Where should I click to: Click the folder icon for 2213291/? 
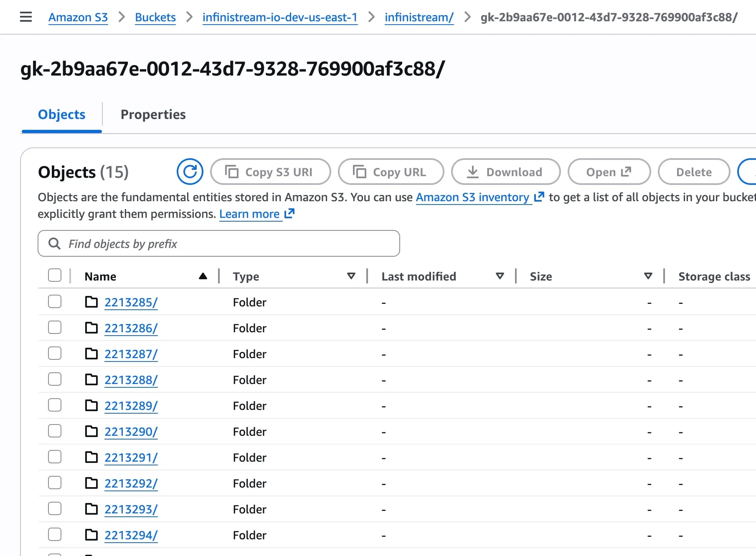click(x=91, y=457)
